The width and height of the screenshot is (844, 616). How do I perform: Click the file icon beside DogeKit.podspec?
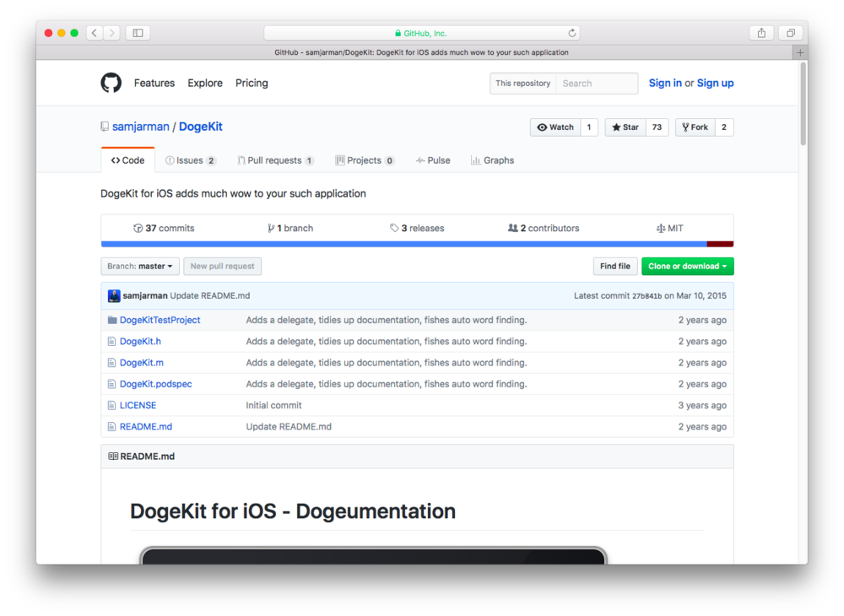tap(111, 384)
